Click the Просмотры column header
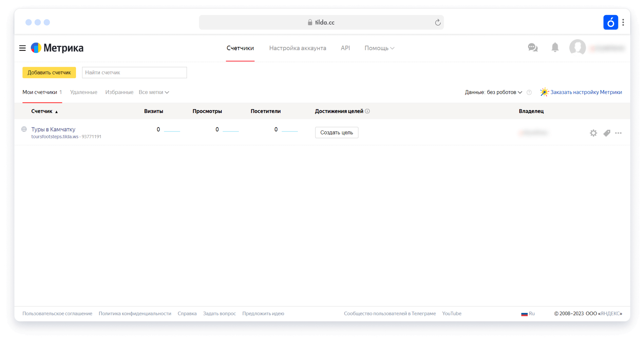This screenshot has width=644, height=341. [x=207, y=111]
